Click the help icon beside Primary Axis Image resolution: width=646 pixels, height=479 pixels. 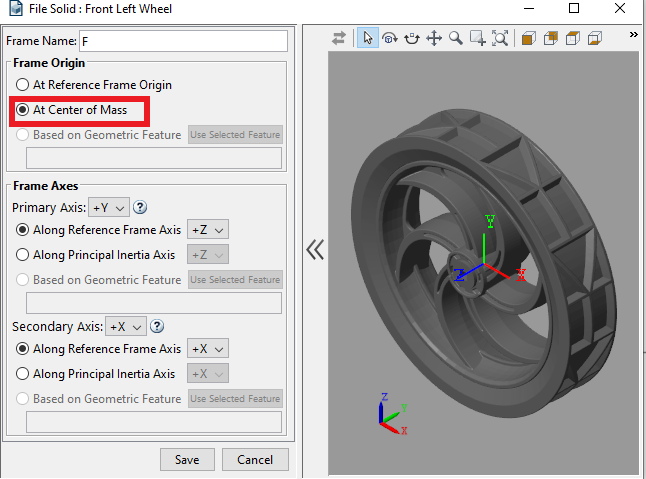tap(141, 208)
